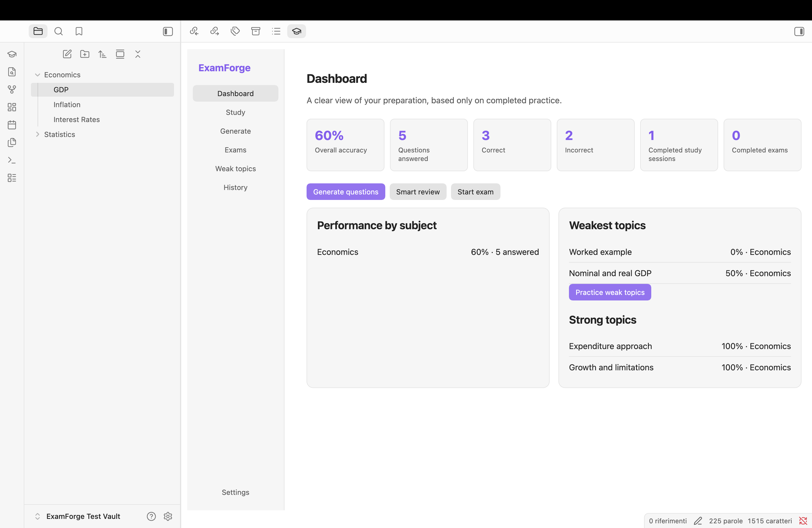Create a new folder icon
This screenshot has width=812, height=528.
point(85,54)
